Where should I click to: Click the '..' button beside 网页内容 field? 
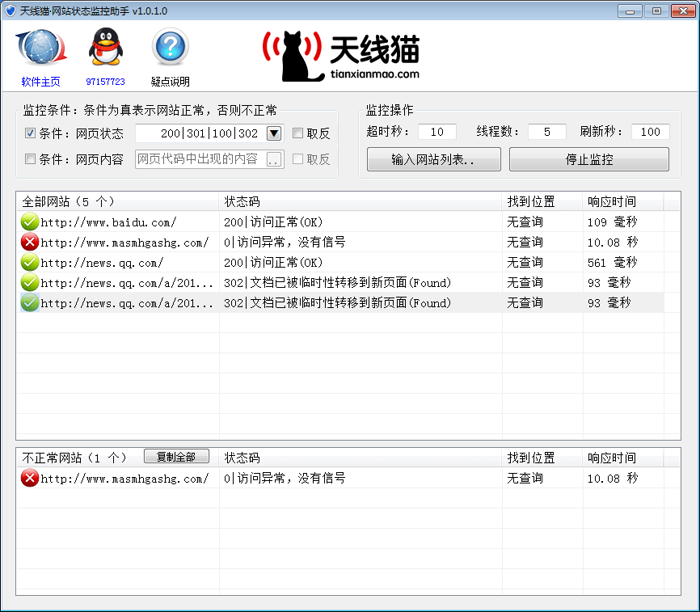pyautogui.click(x=274, y=159)
